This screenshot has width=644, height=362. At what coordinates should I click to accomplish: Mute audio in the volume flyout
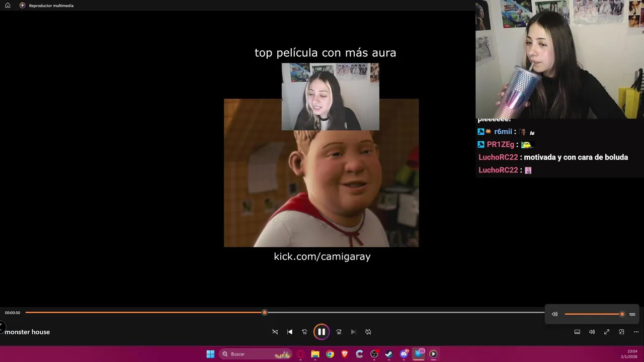(554, 314)
